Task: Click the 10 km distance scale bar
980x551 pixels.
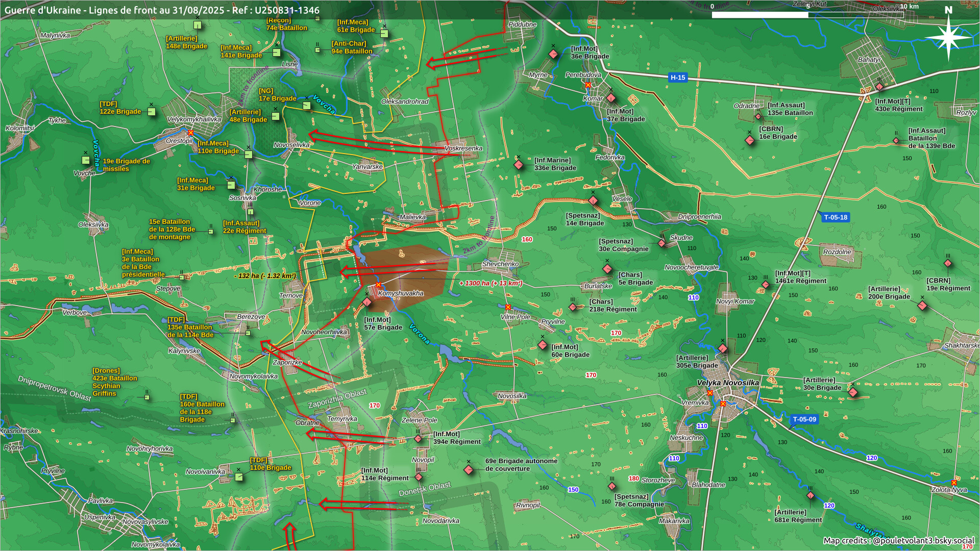Action: coord(807,14)
